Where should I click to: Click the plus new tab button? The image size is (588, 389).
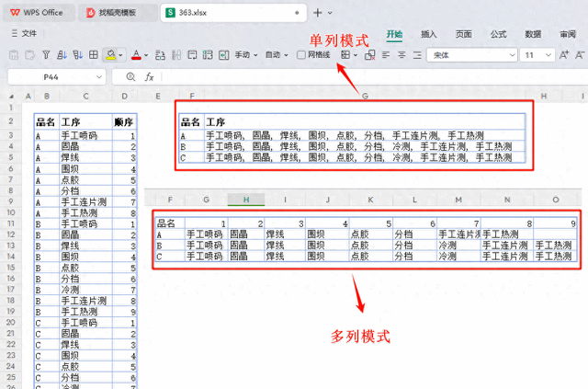pos(318,13)
